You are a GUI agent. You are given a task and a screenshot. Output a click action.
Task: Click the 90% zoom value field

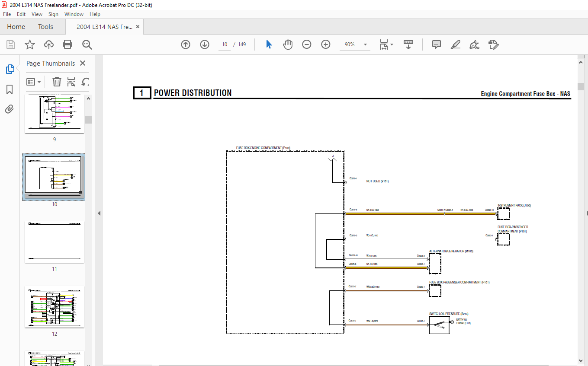[350, 45]
